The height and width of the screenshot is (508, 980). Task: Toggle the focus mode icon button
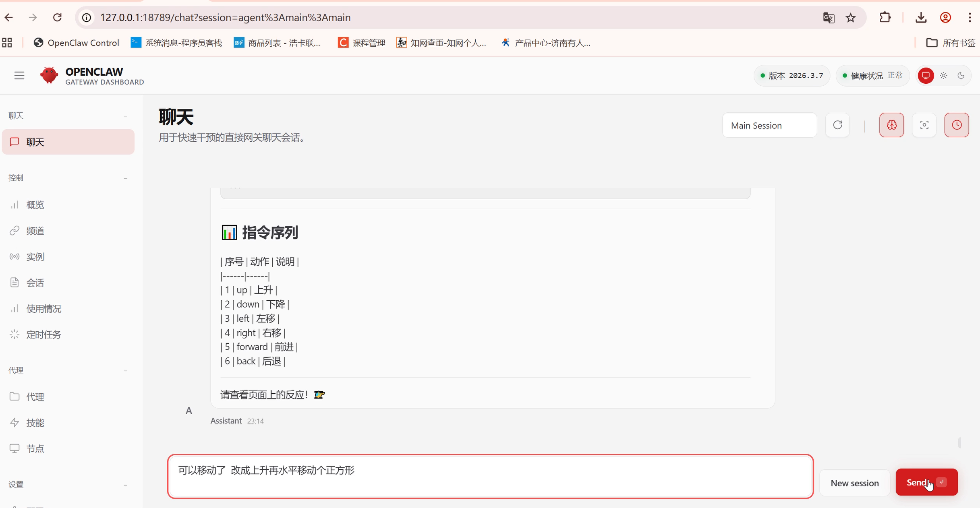pyautogui.click(x=924, y=125)
